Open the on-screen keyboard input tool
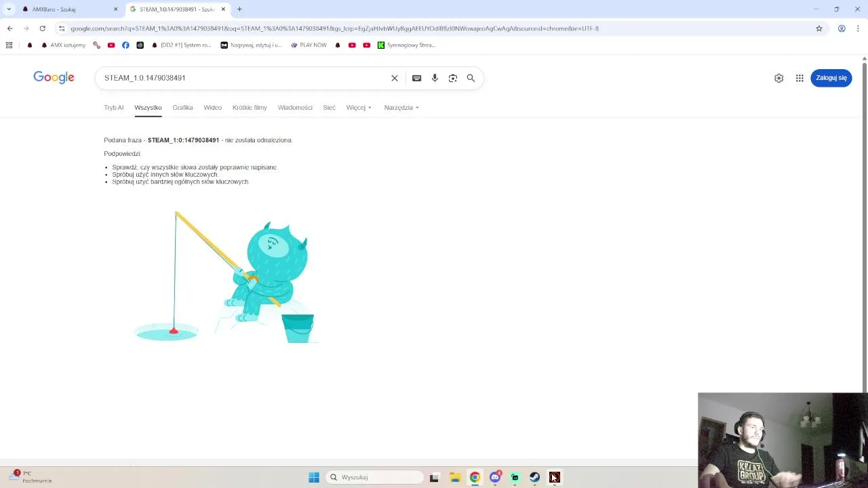The height and width of the screenshot is (488, 868). tap(417, 78)
